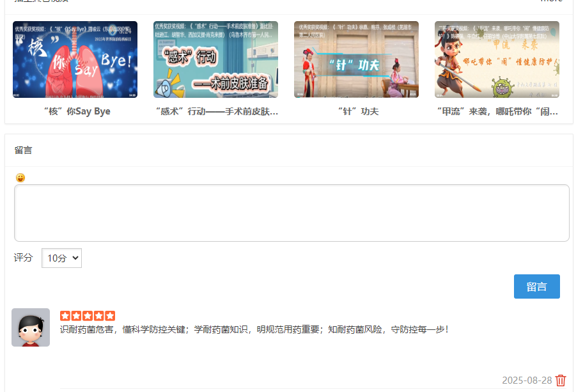Screen dimensions: 576x392
Task: Open the emoji picker above the comment box
Action: tap(21, 177)
